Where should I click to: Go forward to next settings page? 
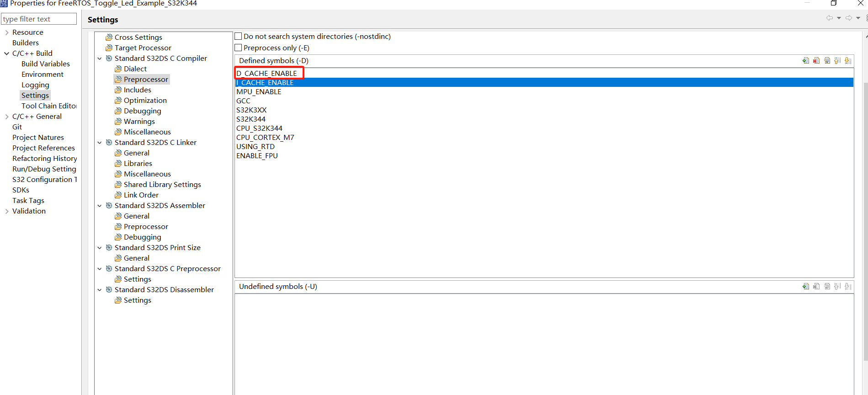click(848, 18)
